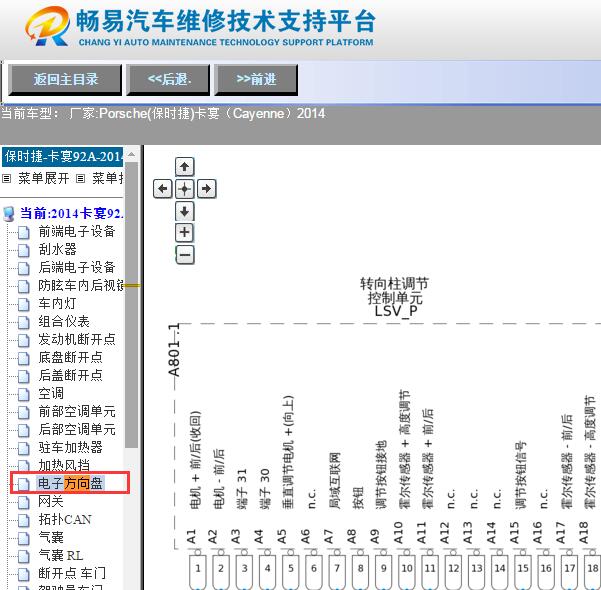Click the pan up arrow icon
This screenshot has height=590, width=601.
click(185, 167)
